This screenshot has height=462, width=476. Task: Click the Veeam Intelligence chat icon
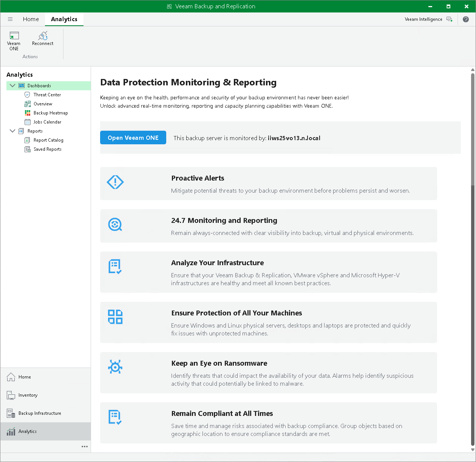coord(450,19)
